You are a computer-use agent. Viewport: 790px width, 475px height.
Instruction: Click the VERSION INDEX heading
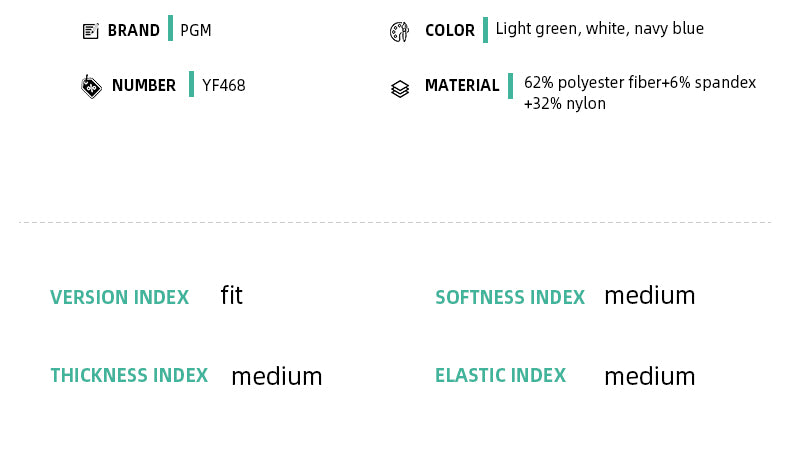[x=120, y=298]
